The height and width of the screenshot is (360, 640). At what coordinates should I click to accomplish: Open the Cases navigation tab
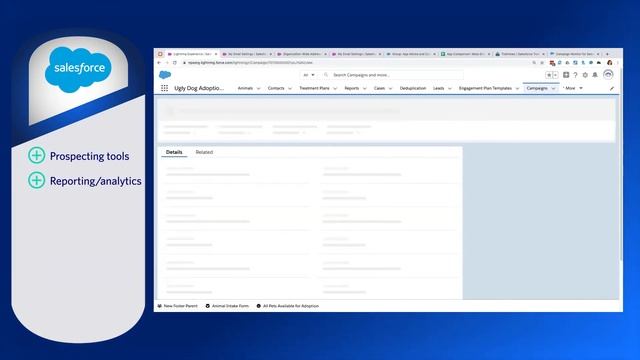pyautogui.click(x=379, y=88)
